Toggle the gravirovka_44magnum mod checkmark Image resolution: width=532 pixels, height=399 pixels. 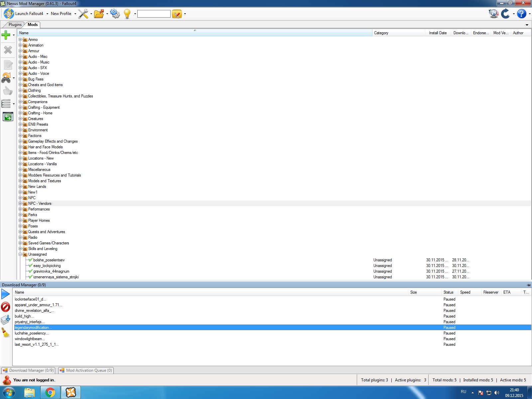[31, 271]
